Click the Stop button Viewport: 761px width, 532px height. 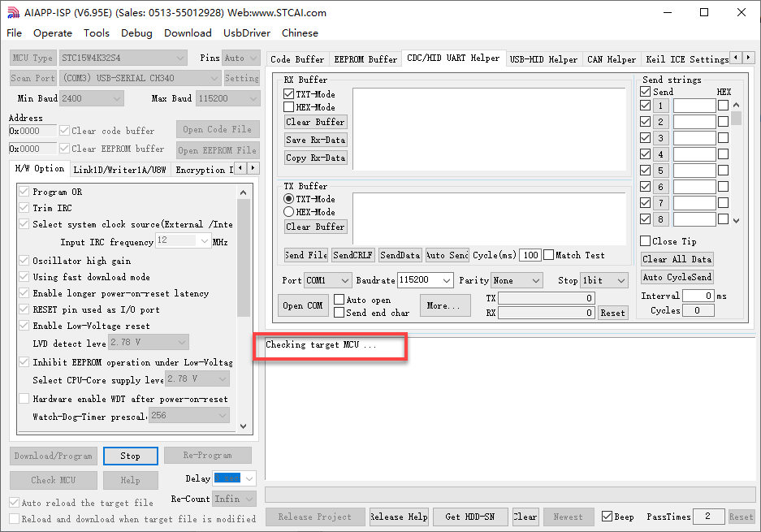(x=131, y=456)
